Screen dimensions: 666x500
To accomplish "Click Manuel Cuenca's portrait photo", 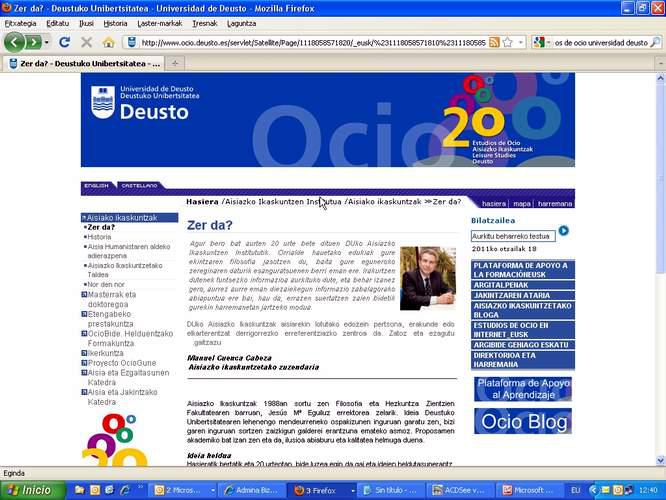I will [428, 278].
